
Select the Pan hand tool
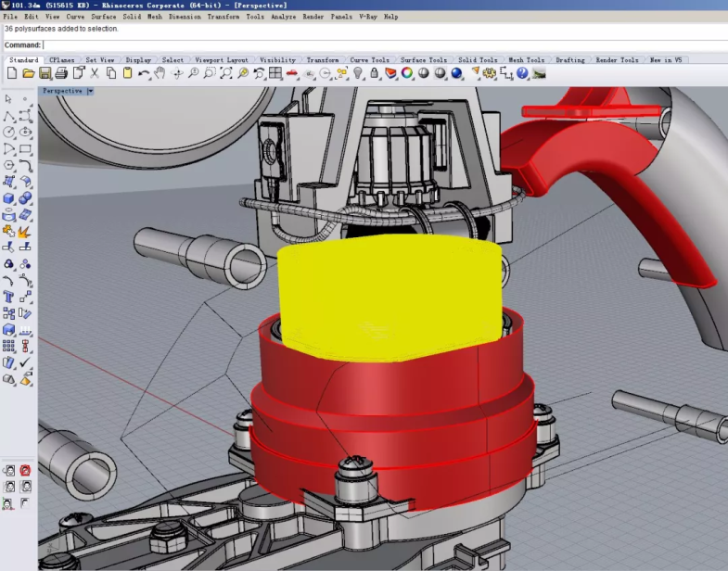pos(160,73)
